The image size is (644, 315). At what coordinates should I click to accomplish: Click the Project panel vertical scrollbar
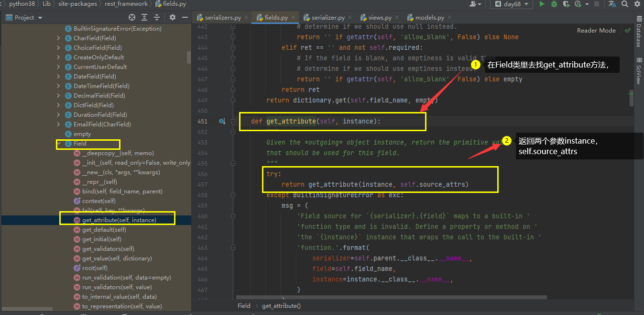[189, 56]
